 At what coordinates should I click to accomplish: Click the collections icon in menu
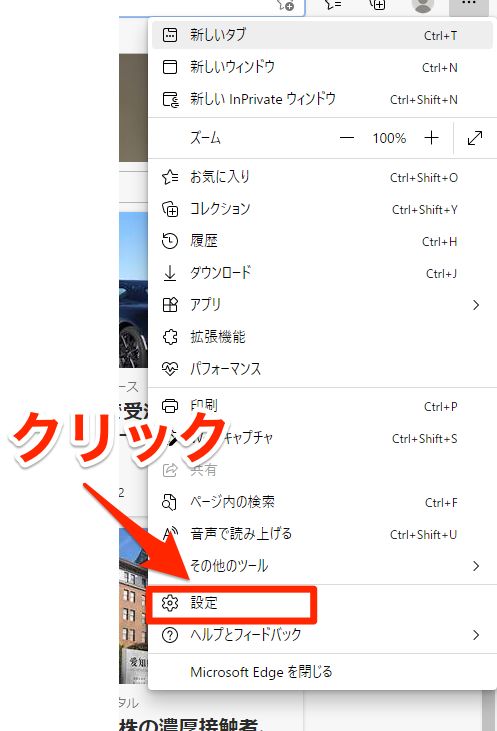[170, 209]
